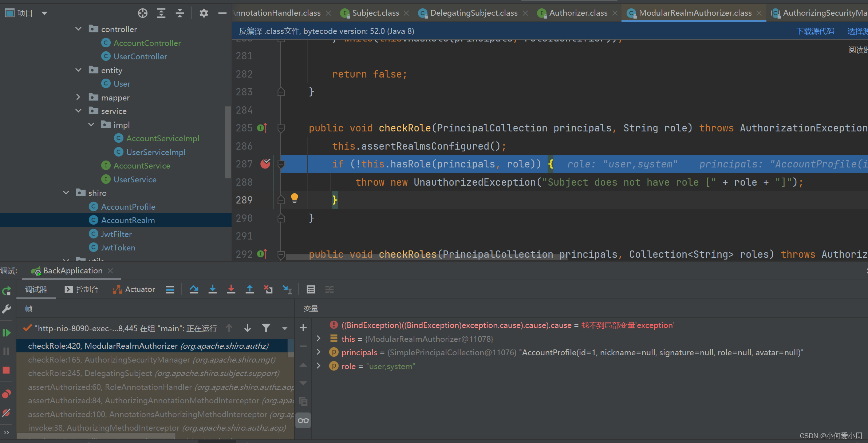Open the thread selector dropdown arrow
Viewport: 868px width, 443px height.
point(285,328)
